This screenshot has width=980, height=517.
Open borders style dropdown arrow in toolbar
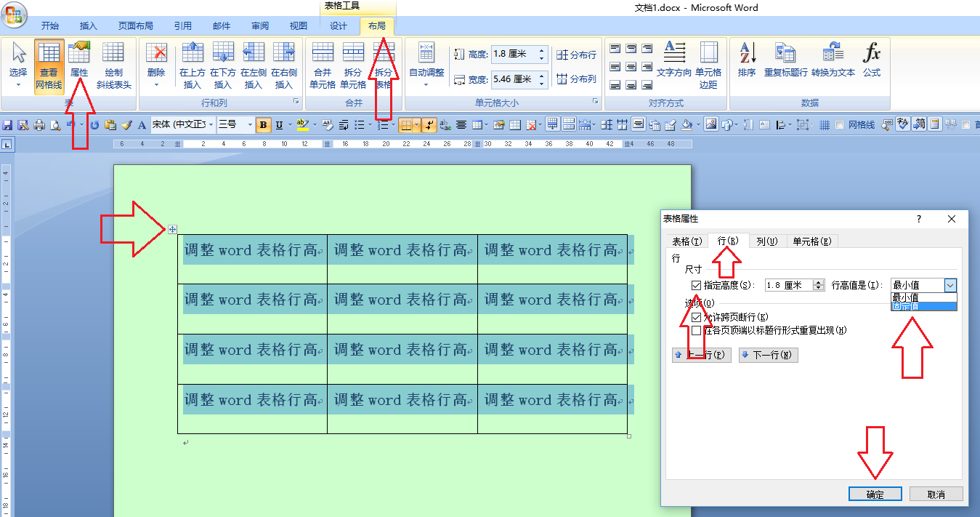[417, 125]
